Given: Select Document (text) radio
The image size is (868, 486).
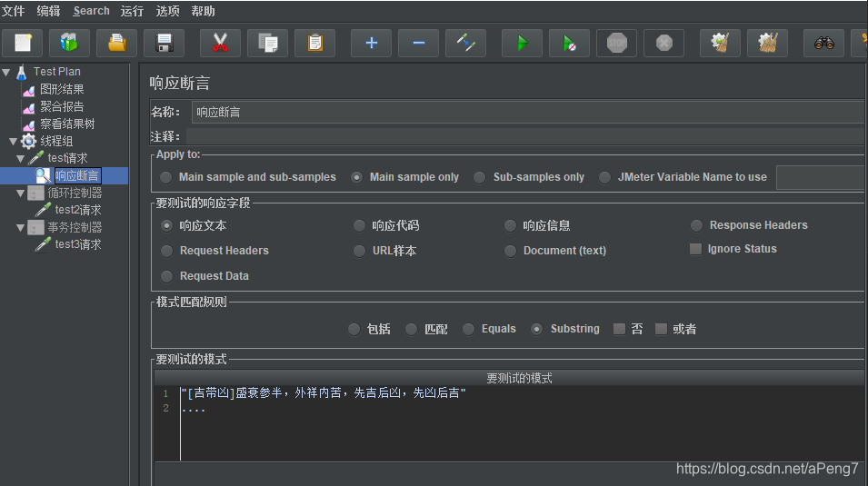Looking at the screenshot, I should point(510,251).
